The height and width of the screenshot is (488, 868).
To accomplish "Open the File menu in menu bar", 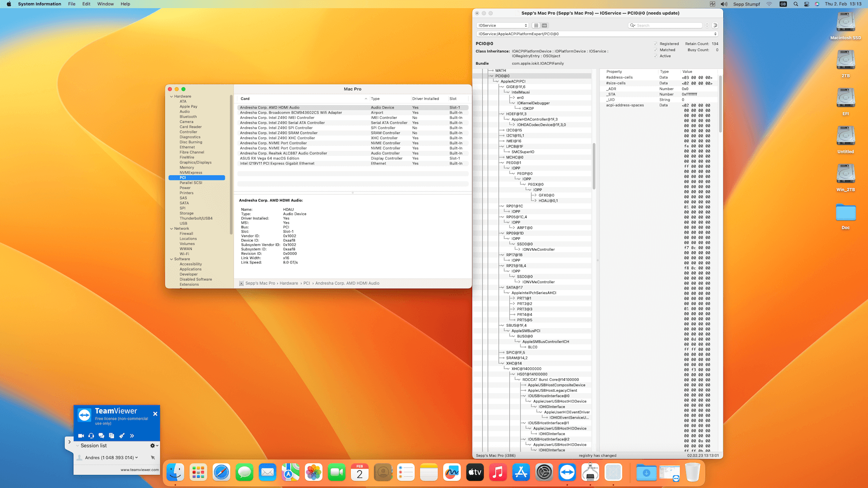I will tap(71, 4).
